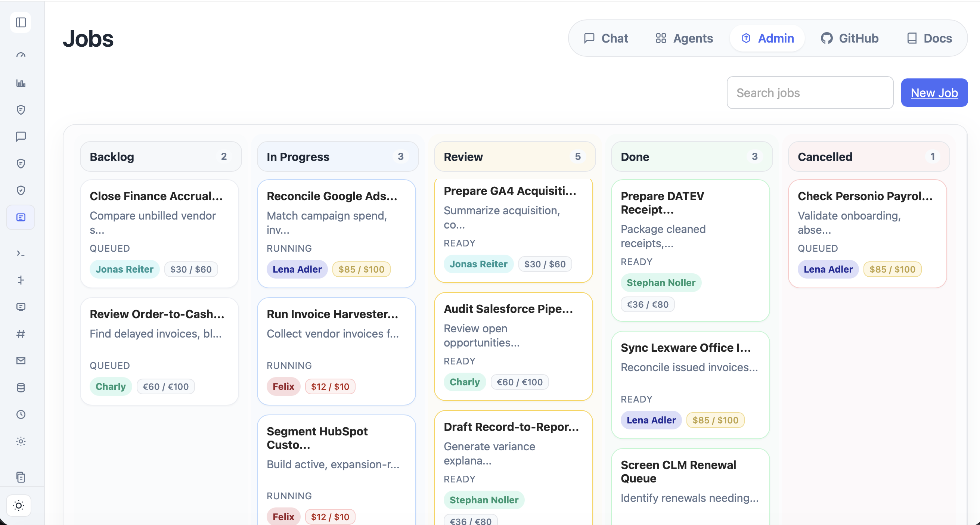Open the stacked documents sidebar icon
This screenshot has width=980, height=525.
tap(21, 477)
